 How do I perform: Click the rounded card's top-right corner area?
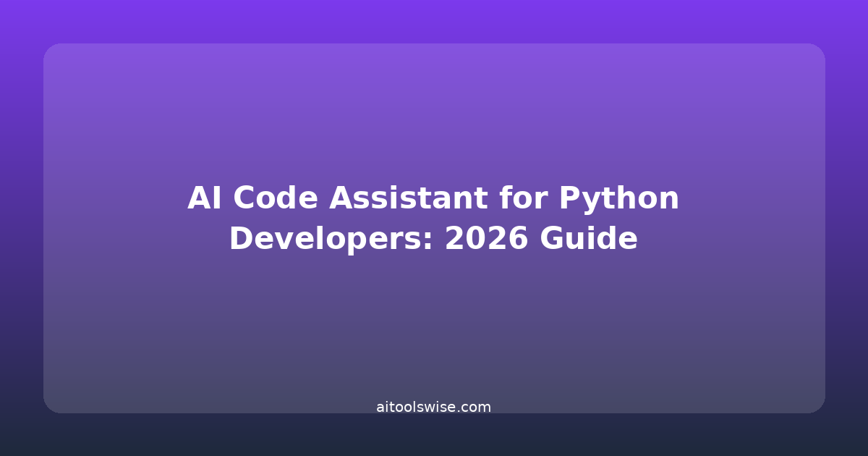coord(807,61)
